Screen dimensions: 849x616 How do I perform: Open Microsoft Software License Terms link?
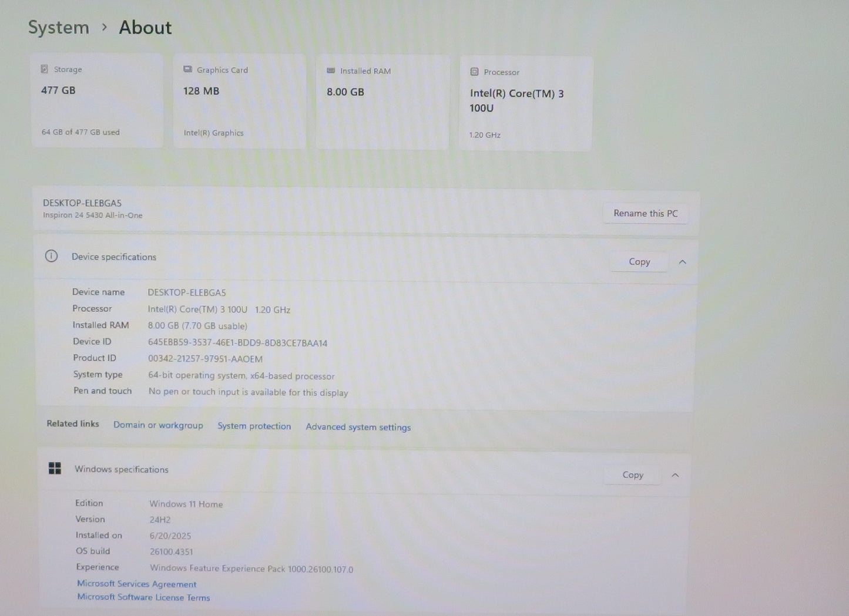[x=143, y=597]
